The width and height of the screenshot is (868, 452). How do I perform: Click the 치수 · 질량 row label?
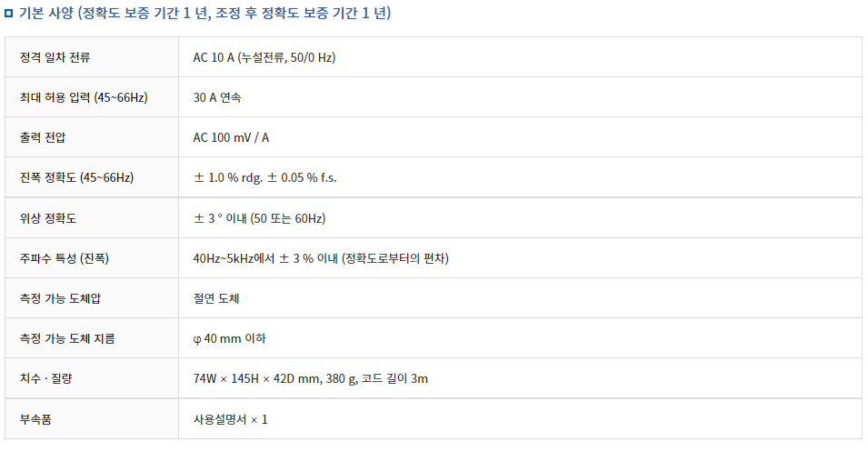pyautogui.click(x=46, y=379)
